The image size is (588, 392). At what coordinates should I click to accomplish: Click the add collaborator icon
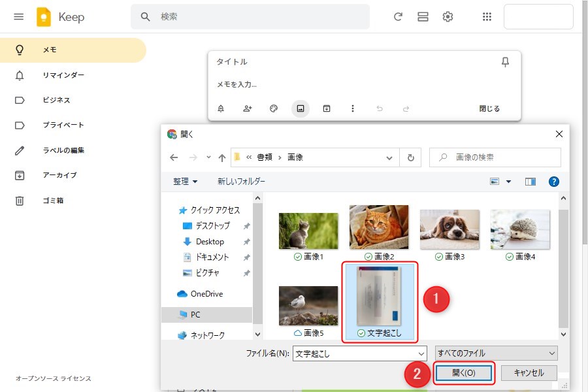coord(248,109)
